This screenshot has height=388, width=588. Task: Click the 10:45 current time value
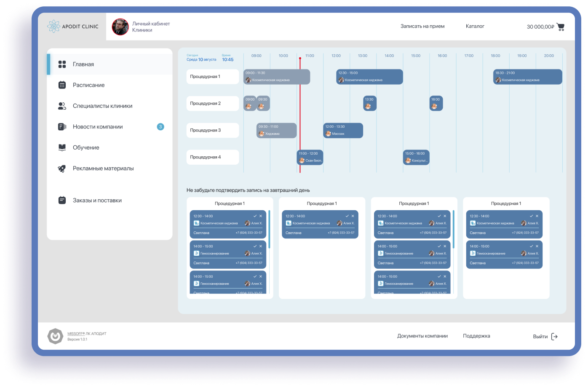click(x=228, y=60)
